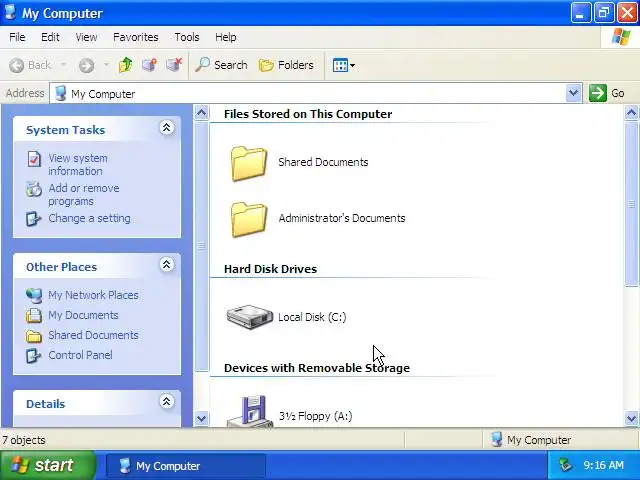The width and height of the screenshot is (640, 480).
Task: Select the 3½ Floppy (A:) drive icon
Action: click(x=250, y=411)
